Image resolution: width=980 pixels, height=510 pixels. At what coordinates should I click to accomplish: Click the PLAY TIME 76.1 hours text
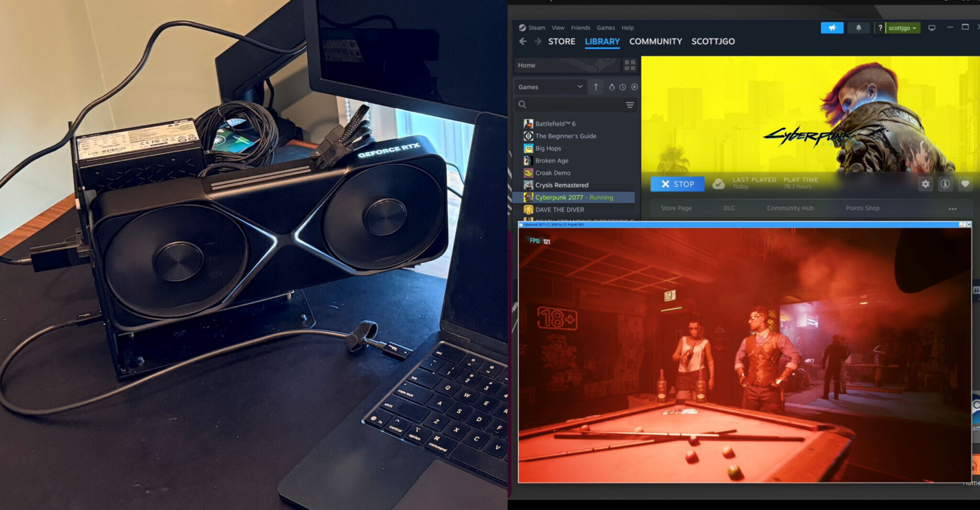point(801,183)
